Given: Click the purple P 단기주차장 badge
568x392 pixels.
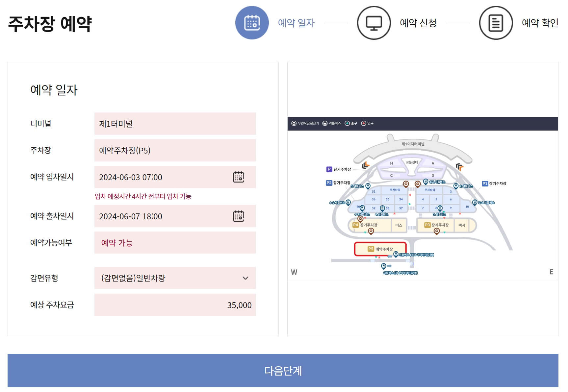Looking at the screenshot, I should tap(329, 169).
